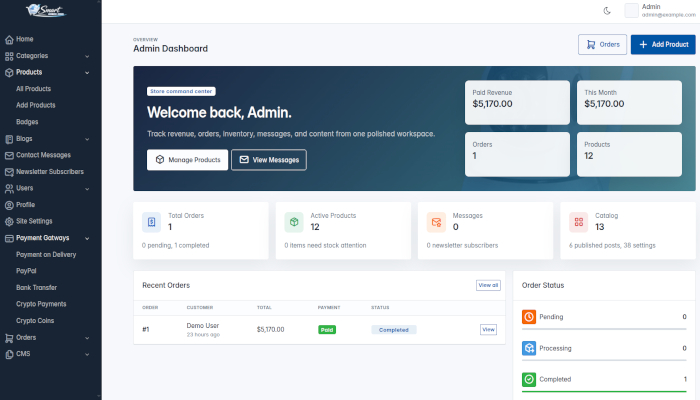Click the Catalog grid card icon
Screen dimensions: 700x400
pos(579,222)
